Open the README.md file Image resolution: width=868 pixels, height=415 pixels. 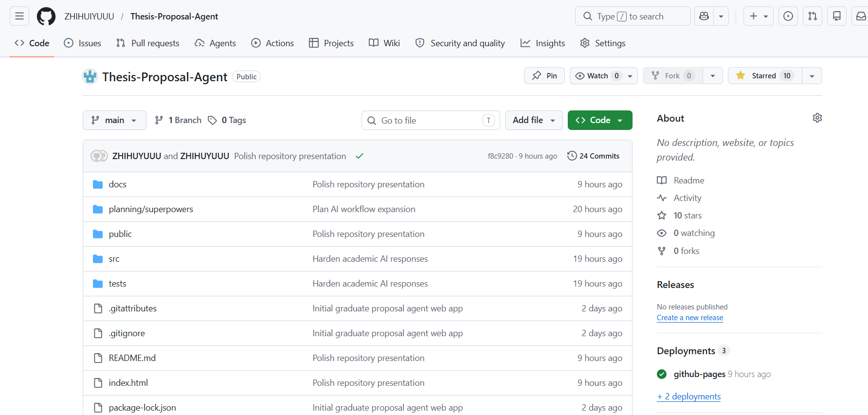(x=132, y=358)
